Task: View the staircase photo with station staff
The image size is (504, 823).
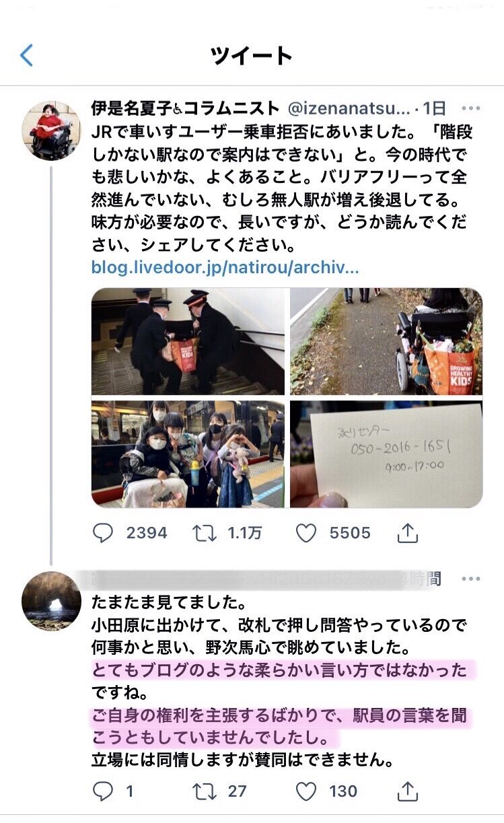Action: 188,341
